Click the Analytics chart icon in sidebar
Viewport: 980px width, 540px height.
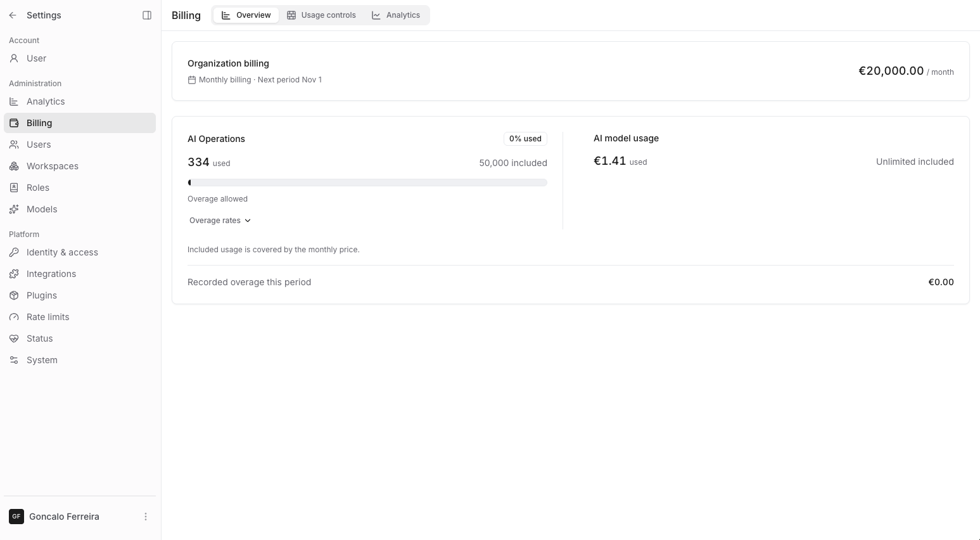click(x=14, y=101)
